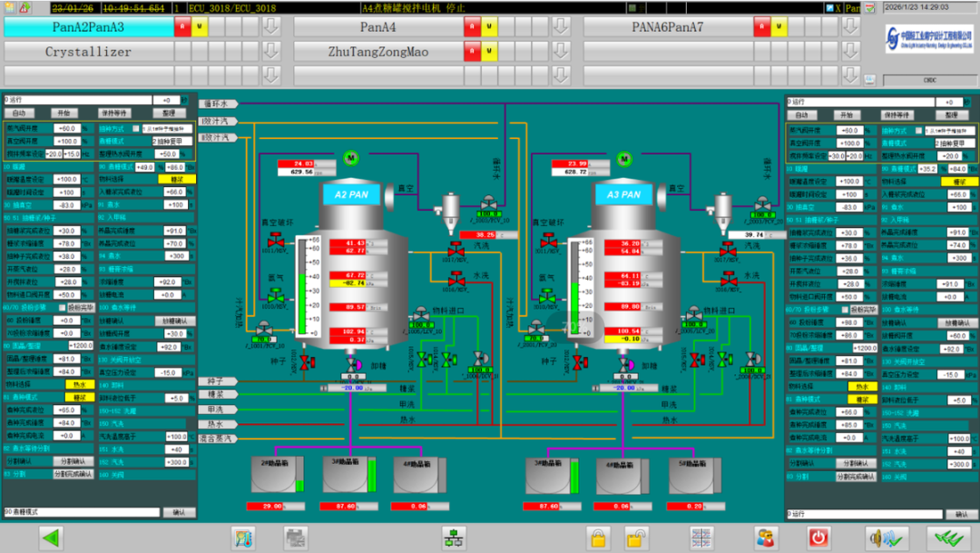This screenshot has width=980, height=553.
Task: Click the green back arrow in the bottom toolbar
Action: coord(51,538)
